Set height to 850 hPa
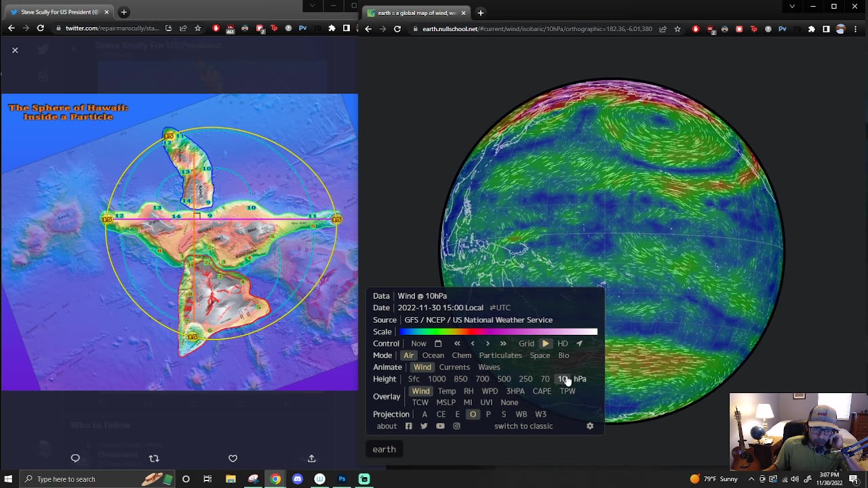The image size is (868, 488). pos(460,379)
